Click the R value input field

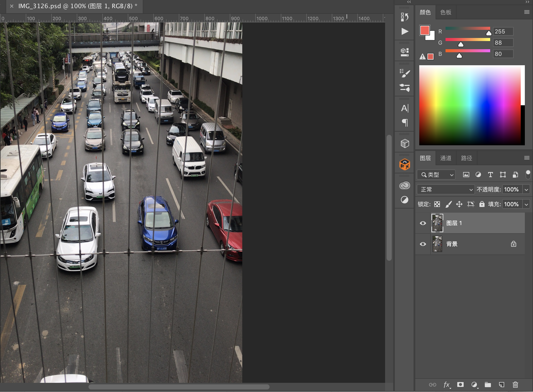click(503, 32)
